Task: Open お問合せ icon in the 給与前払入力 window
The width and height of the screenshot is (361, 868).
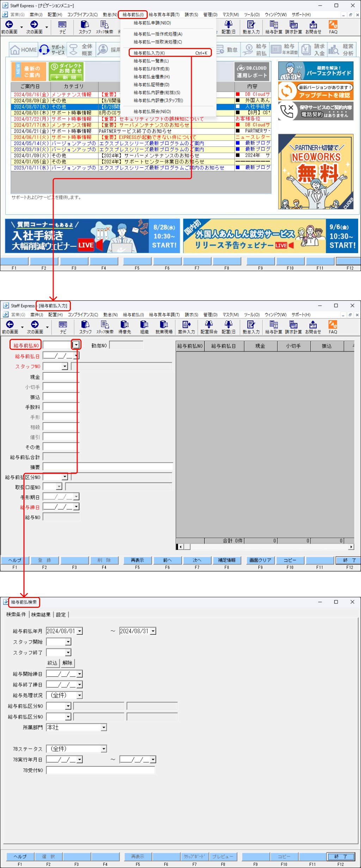Action: coord(313,327)
